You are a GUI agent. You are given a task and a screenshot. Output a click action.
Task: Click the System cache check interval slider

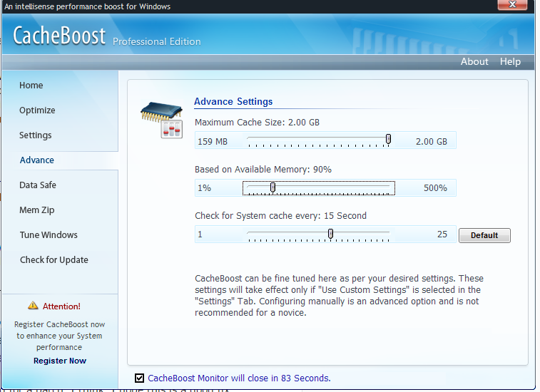coord(319,234)
